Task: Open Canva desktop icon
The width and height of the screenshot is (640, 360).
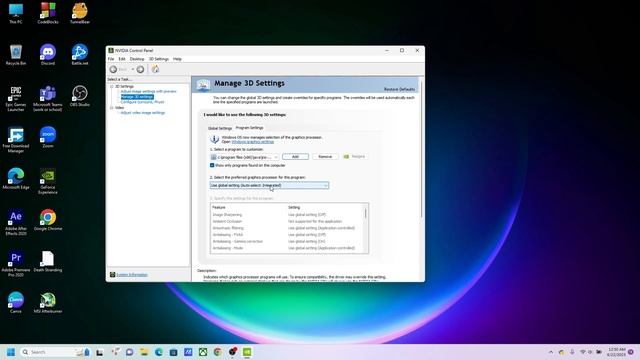Action: pos(16,302)
